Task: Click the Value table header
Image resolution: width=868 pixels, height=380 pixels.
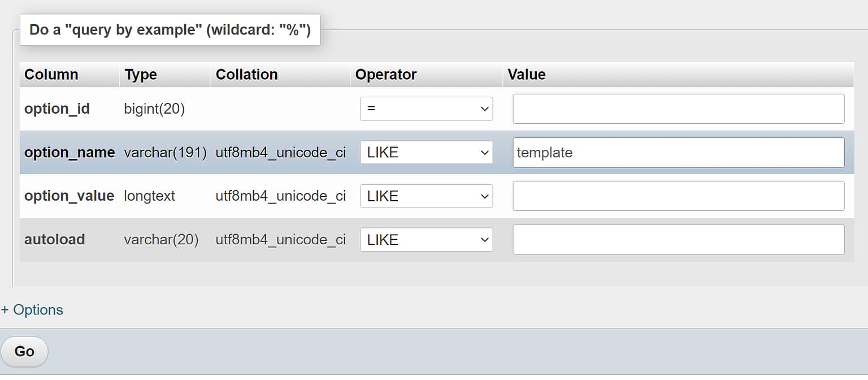Action: 527,75
